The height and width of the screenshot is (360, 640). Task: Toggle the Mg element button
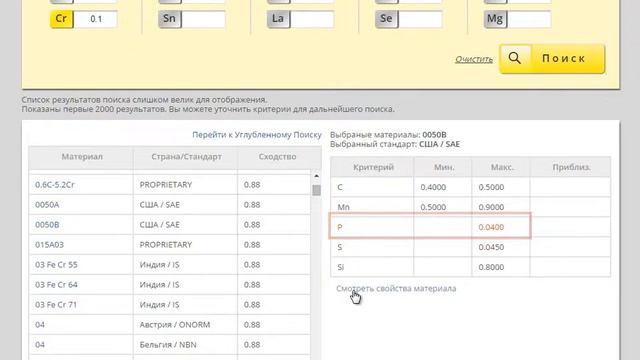coord(495,19)
